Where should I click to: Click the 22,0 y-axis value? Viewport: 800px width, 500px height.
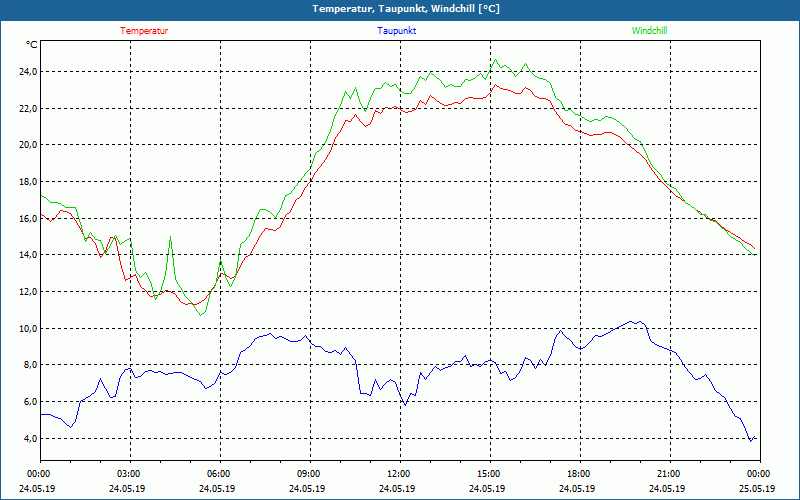pos(29,109)
